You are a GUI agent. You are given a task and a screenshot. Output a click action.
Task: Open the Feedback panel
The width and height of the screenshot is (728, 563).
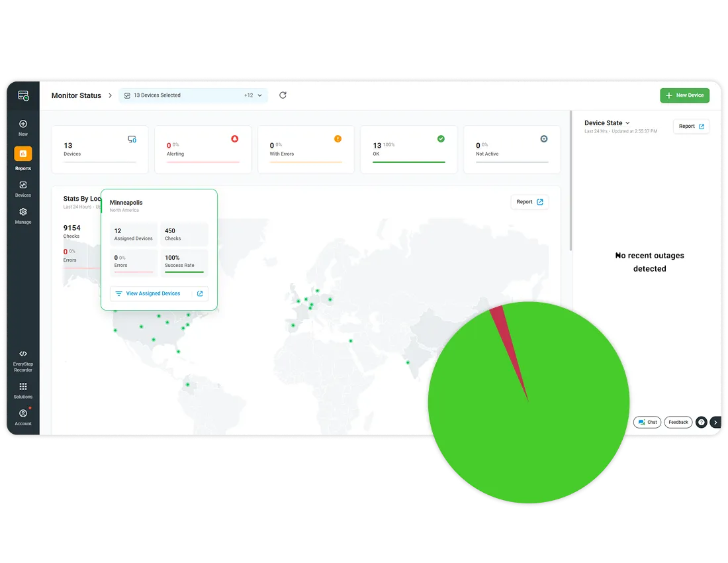coord(678,422)
